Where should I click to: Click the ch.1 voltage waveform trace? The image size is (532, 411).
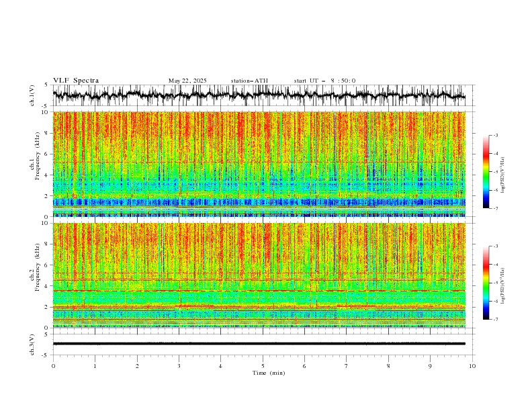tap(259, 95)
